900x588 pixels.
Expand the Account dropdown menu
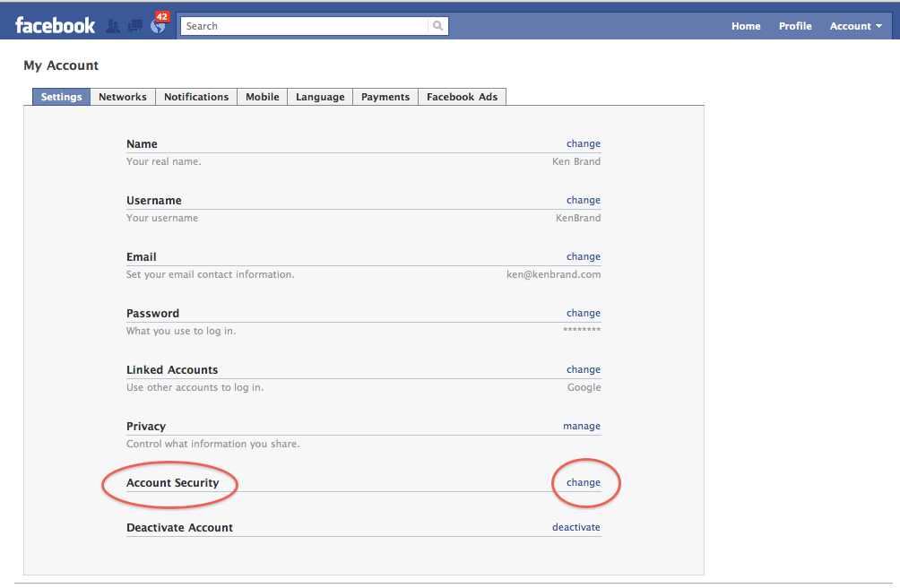pyautogui.click(x=856, y=26)
